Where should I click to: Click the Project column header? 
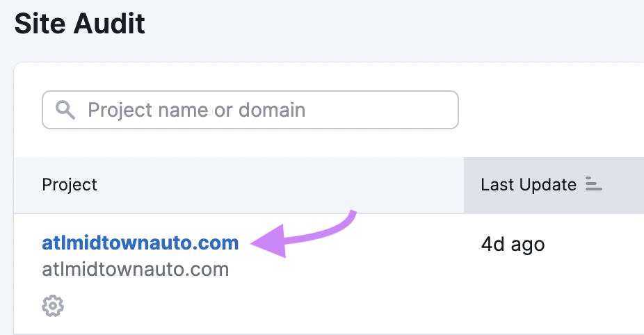[x=70, y=185]
